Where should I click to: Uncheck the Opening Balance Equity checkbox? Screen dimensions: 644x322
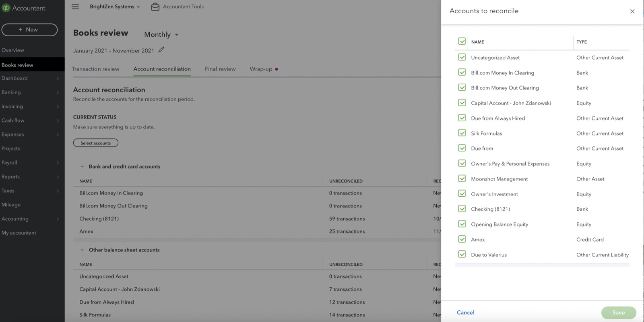(462, 224)
